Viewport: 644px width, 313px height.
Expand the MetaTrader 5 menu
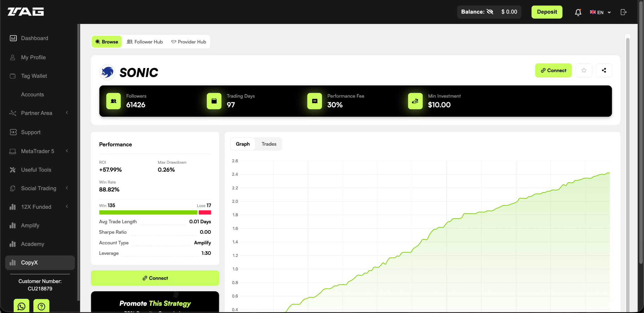[37, 151]
